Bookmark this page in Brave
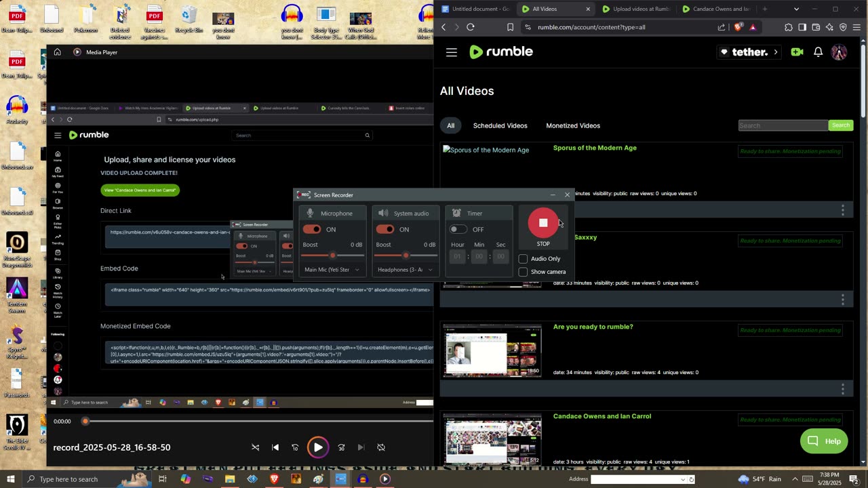Viewport: 868px width, 488px height. click(510, 27)
